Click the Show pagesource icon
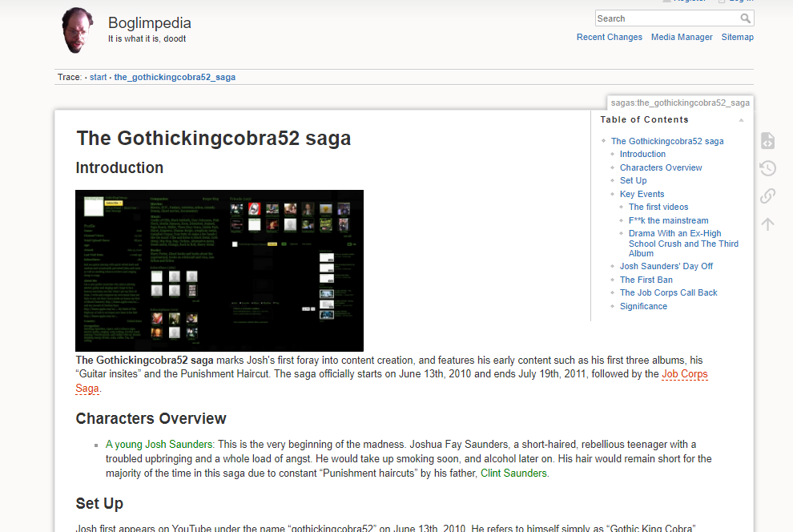 pos(767,141)
